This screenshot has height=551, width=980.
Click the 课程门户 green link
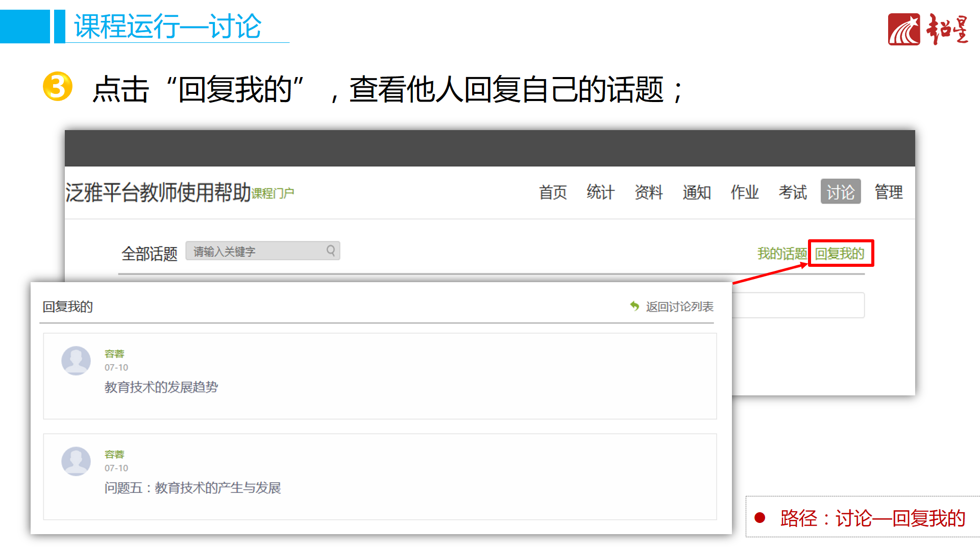click(x=273, y=193)
